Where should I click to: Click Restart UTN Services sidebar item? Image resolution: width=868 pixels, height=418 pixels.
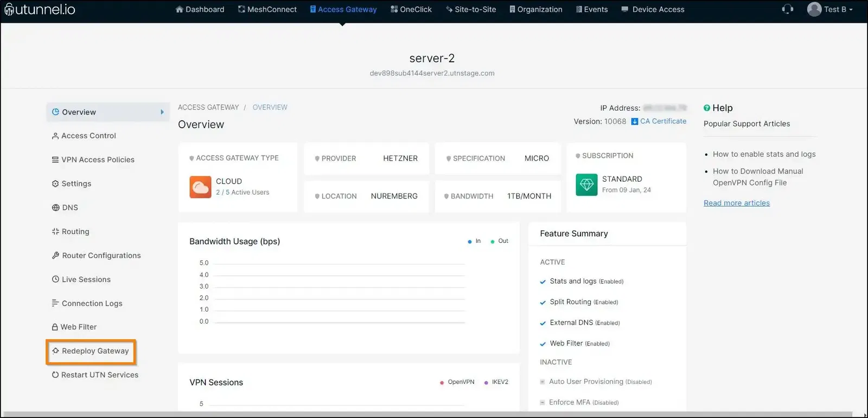point(95,375)
